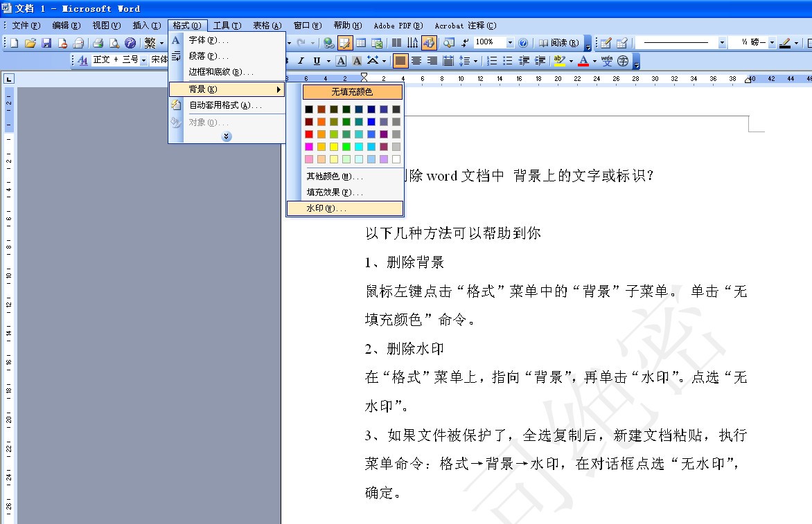This screenshot has height=524, width=812.
Task: Toggle left text alignment button
Action: [x=400, y=61]
